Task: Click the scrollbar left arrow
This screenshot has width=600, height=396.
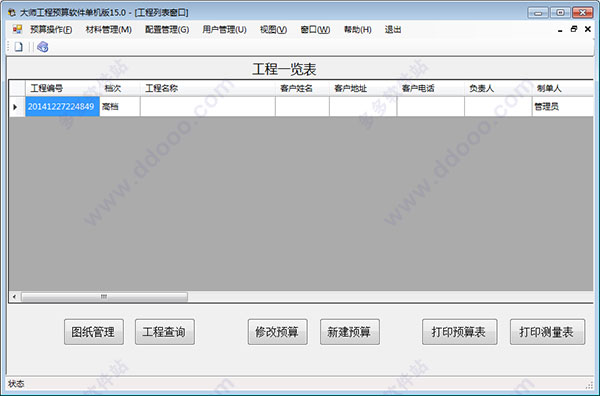Action: (15, 297)
